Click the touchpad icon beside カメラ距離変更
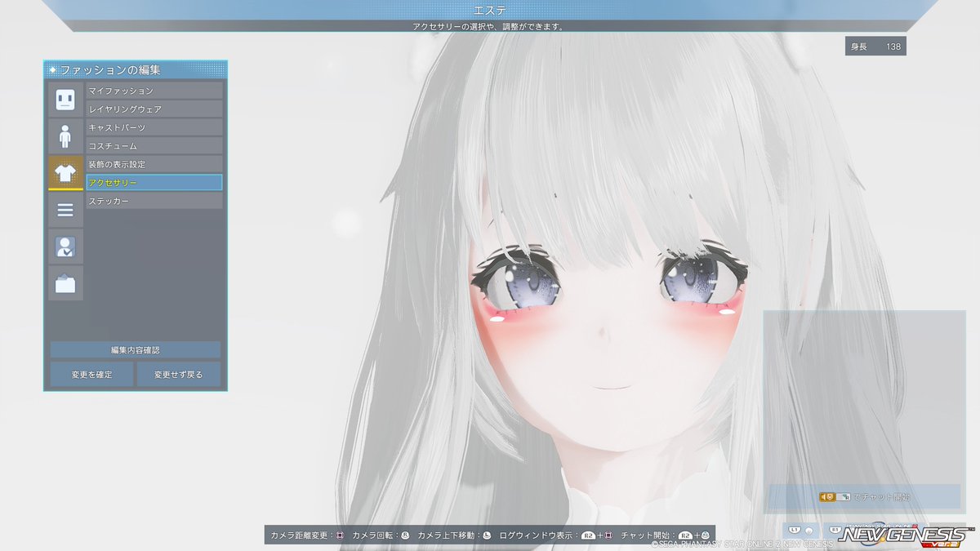This screenshot has height=551, width=980. 340,535
